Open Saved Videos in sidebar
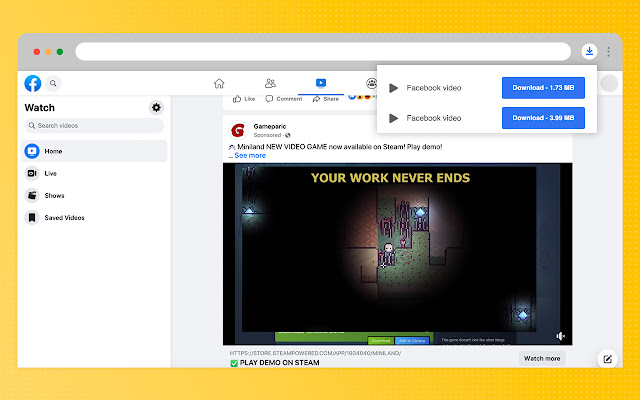 click(94, 218)
